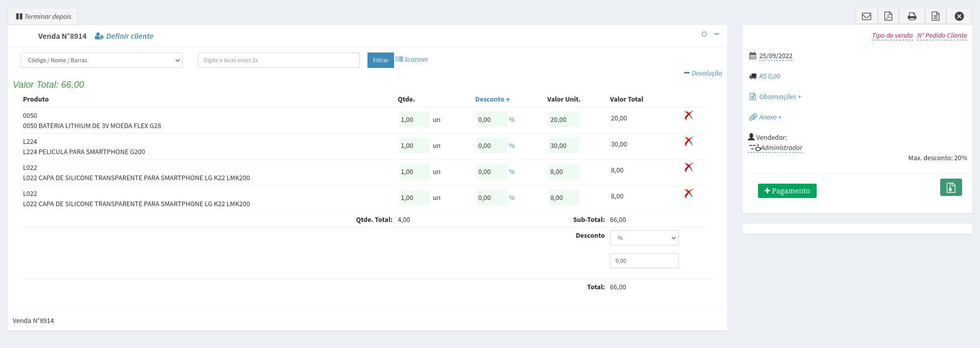Viewport: 980px width, 348px height.
Task: Click the product search input field
Action: click(x=279, y=60)
